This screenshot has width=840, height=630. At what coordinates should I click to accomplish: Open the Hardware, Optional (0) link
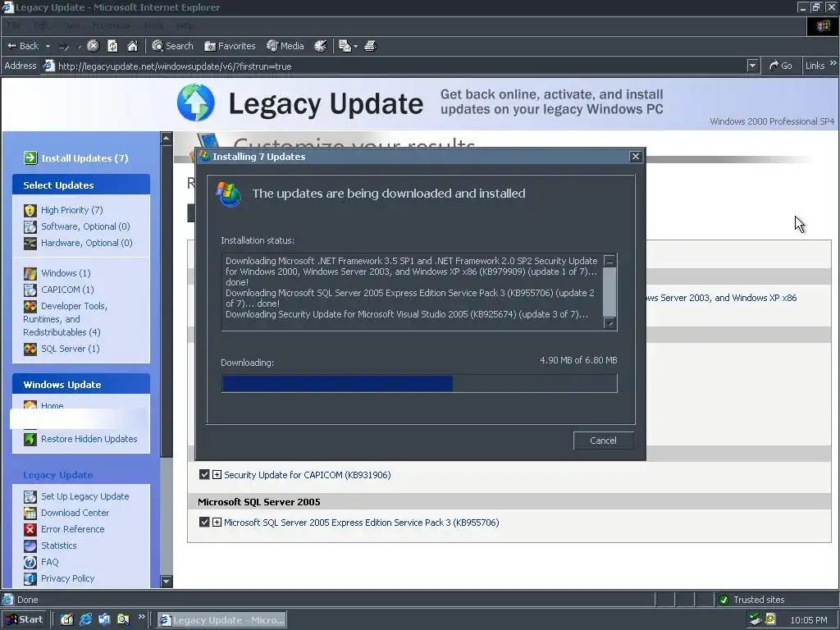coord(87,243)
